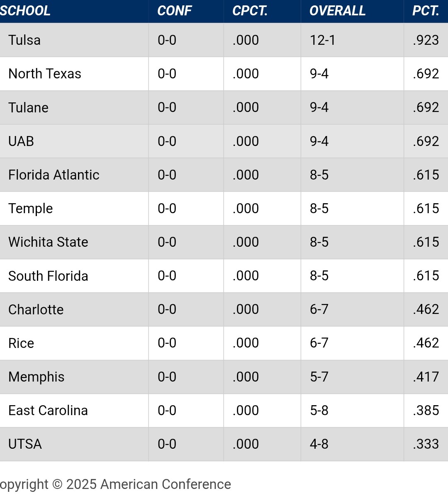Open the South Florida row
Screen dimensions: 448x496
pos(48,276)
